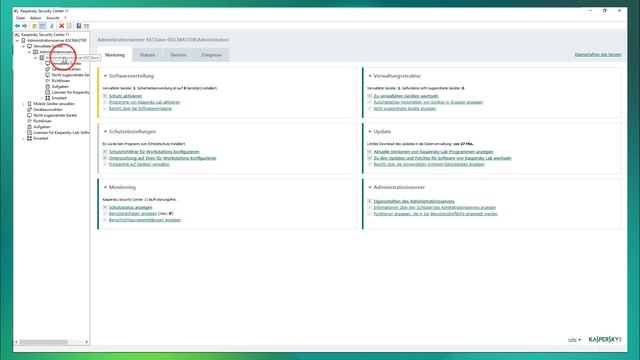Collapse the Administrationsserver KSCMASTER tree node
The image size is (640, 360).
pos(18,40)
